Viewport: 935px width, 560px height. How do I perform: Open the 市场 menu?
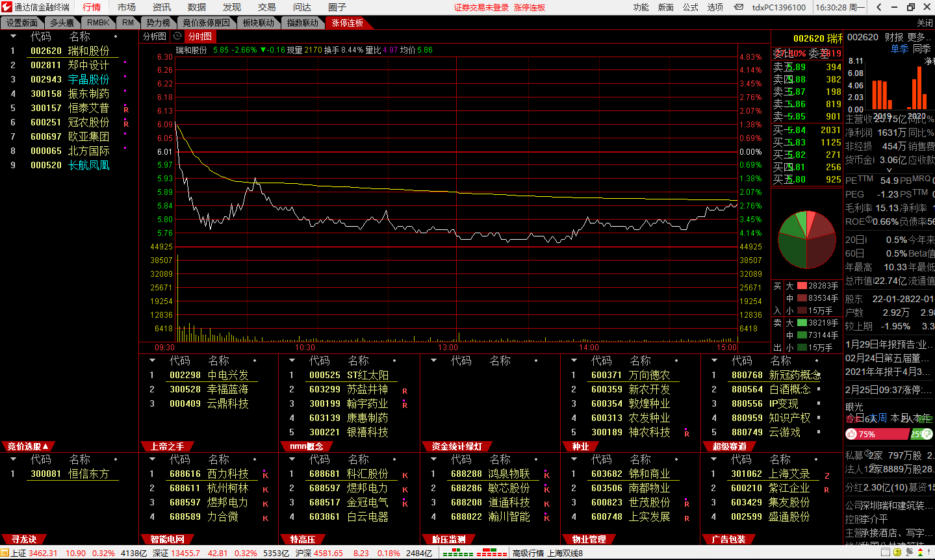pos(127,7)
